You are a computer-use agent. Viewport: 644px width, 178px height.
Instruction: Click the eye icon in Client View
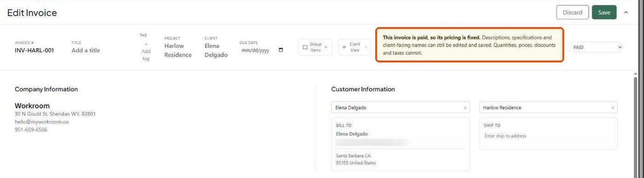tap(344, 47)
